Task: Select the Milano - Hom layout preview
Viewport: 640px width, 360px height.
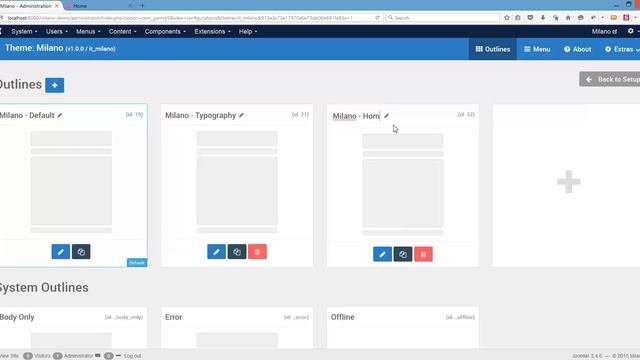Action: click(x=403, y=184)
